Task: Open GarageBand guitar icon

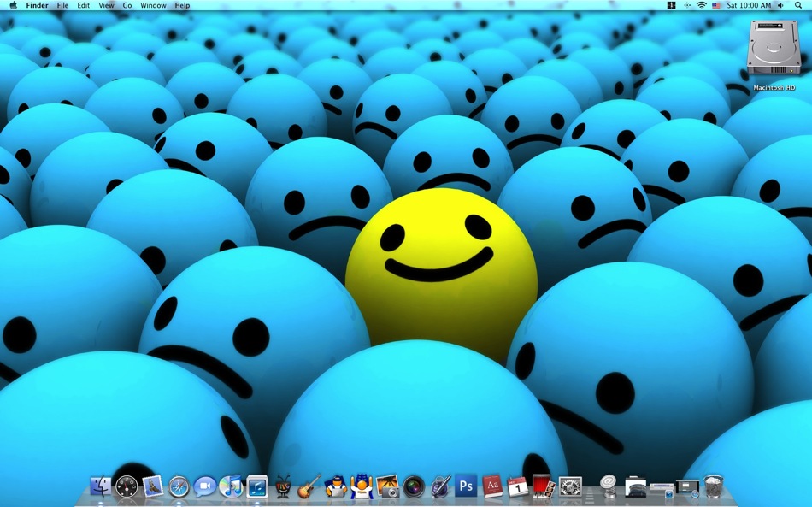Action: coord(309,486)
